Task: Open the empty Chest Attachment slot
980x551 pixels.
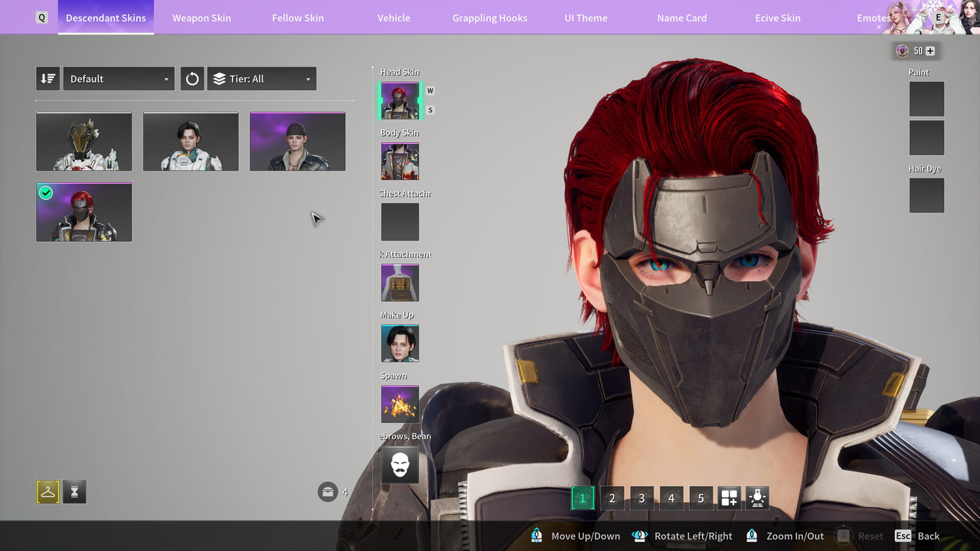Action: pos(400,222)
